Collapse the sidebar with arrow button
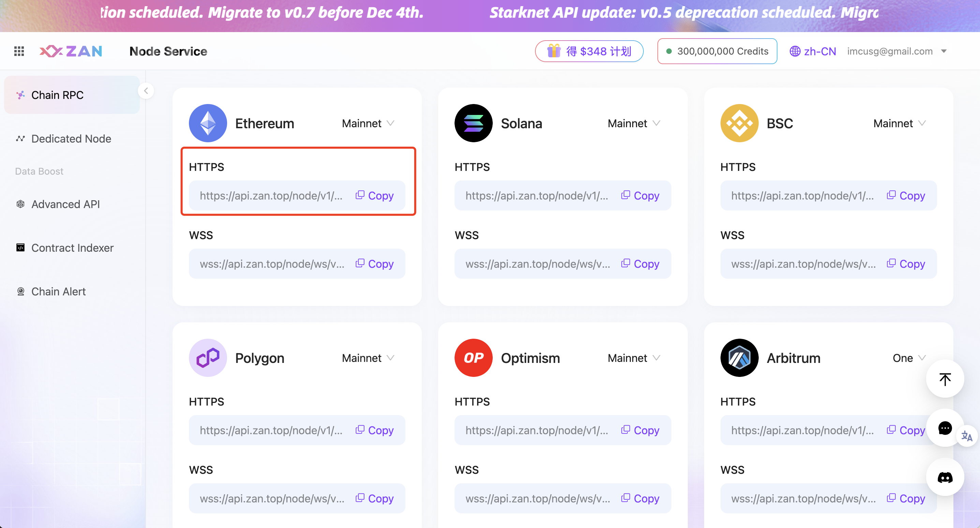This screenshot has width=980, height=528. click(146, 91)
